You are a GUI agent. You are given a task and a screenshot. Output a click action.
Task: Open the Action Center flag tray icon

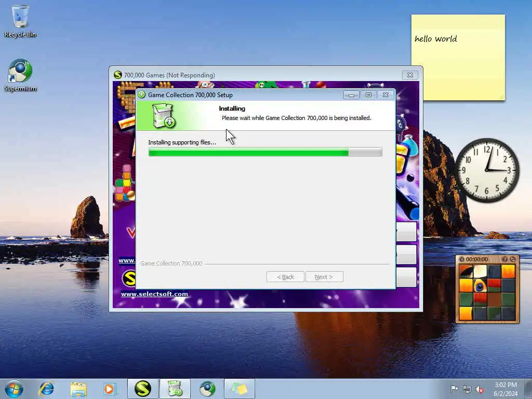point(454,389)
